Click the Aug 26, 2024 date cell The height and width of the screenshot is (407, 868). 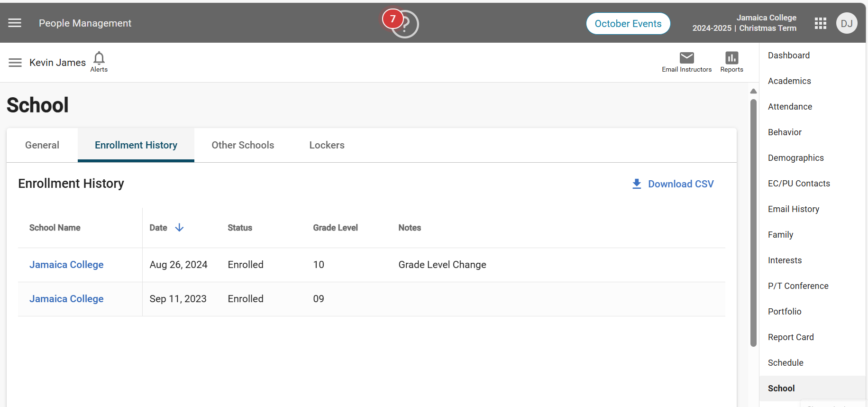[179, 265]
